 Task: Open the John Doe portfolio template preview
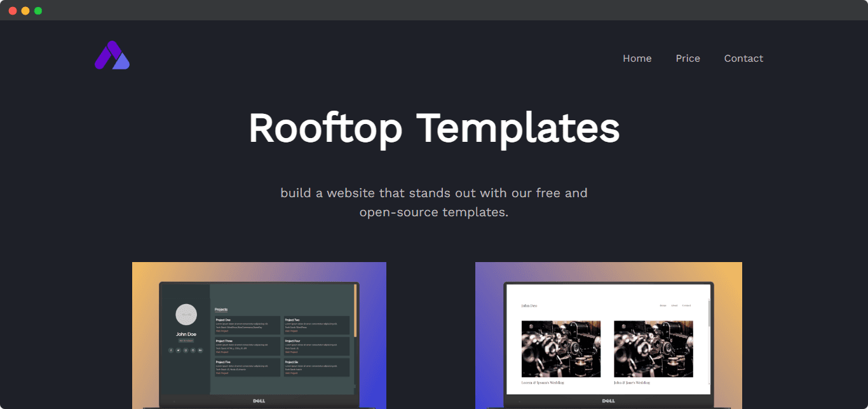pos(259,335)
